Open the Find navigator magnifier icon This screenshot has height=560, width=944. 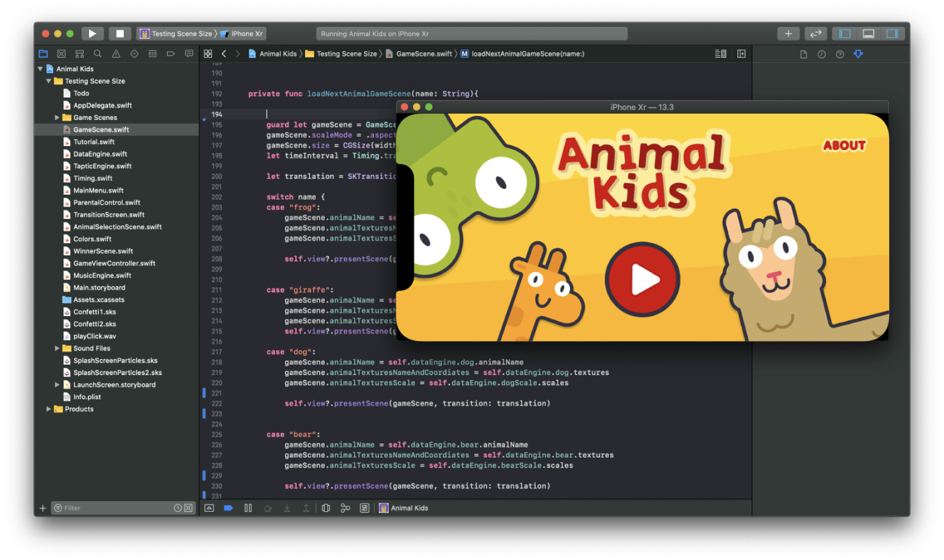[98, 54]
